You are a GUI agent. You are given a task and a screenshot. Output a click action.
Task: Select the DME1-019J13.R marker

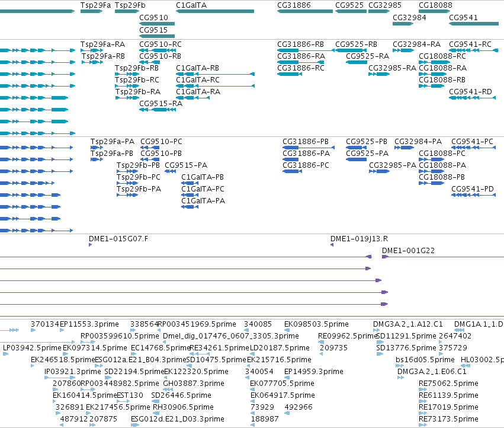point(332,245)
